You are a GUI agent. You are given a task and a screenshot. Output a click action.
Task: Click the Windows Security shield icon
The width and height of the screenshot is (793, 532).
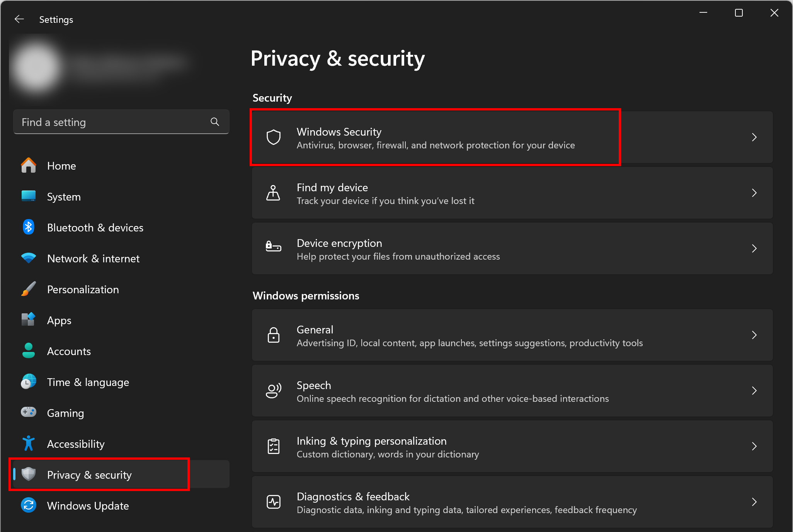pos(274,137)
